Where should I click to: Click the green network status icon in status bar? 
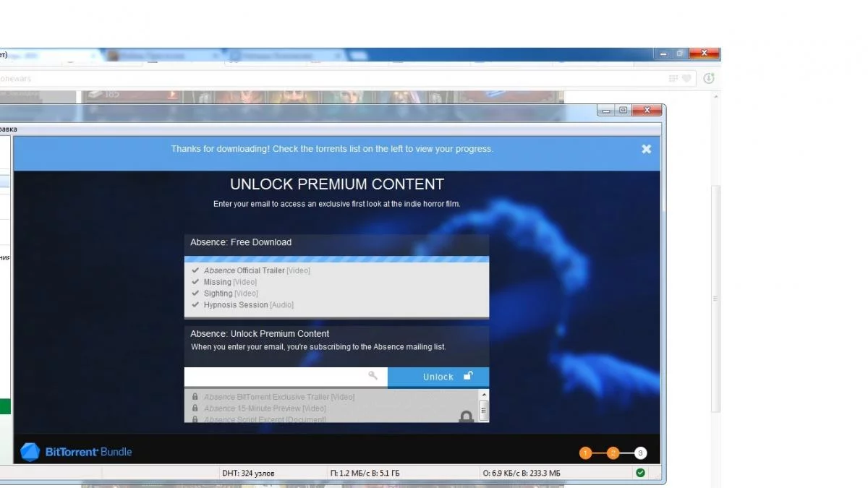click(x=640, y=473)
